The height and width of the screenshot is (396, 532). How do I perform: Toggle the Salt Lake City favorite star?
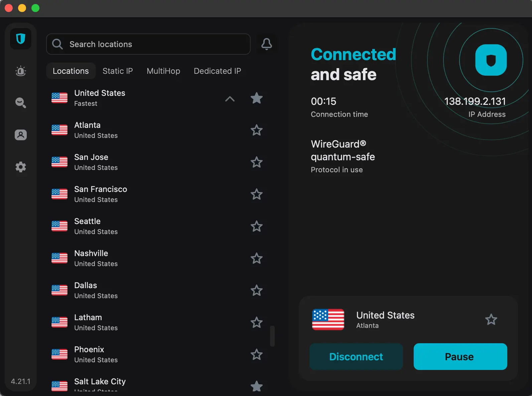click(x=257, y=386)
